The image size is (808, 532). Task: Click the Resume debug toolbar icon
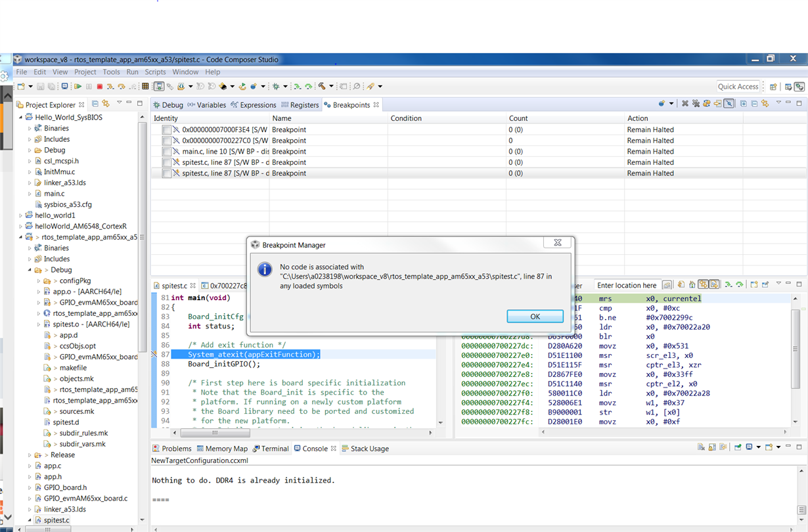pyautogui.click(x=78, y=86)
